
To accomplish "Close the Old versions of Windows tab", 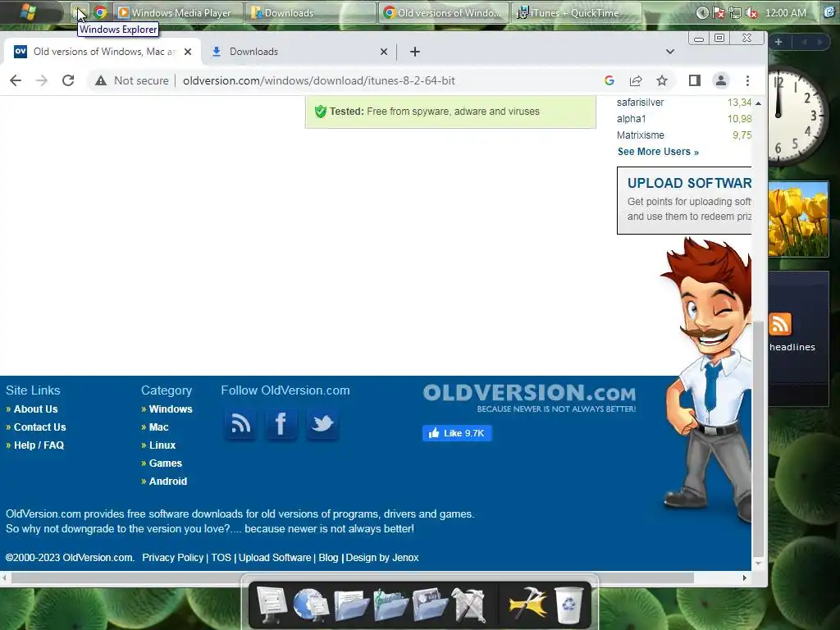I will tap(188, 52).
